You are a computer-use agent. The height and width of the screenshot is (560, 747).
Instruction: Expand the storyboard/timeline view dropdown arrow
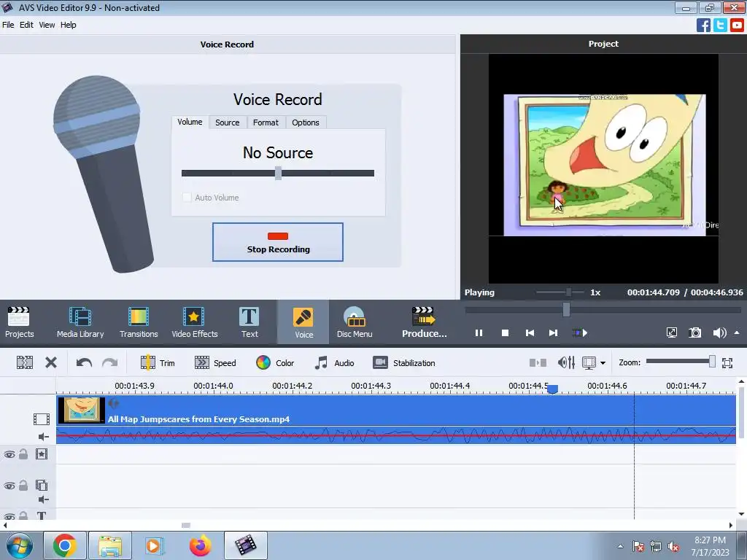[603, 363]
